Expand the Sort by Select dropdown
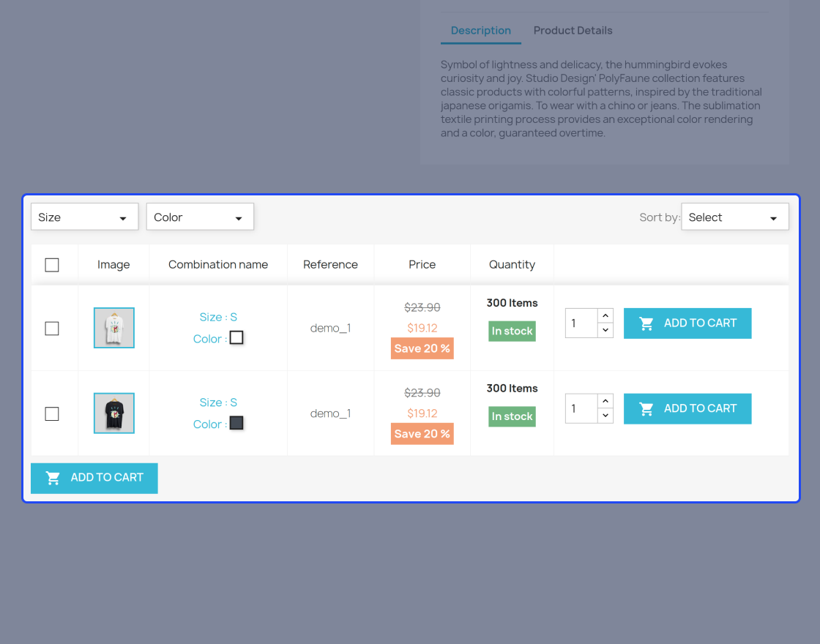The width and height of the screenshot is (820, 644). 735,217
